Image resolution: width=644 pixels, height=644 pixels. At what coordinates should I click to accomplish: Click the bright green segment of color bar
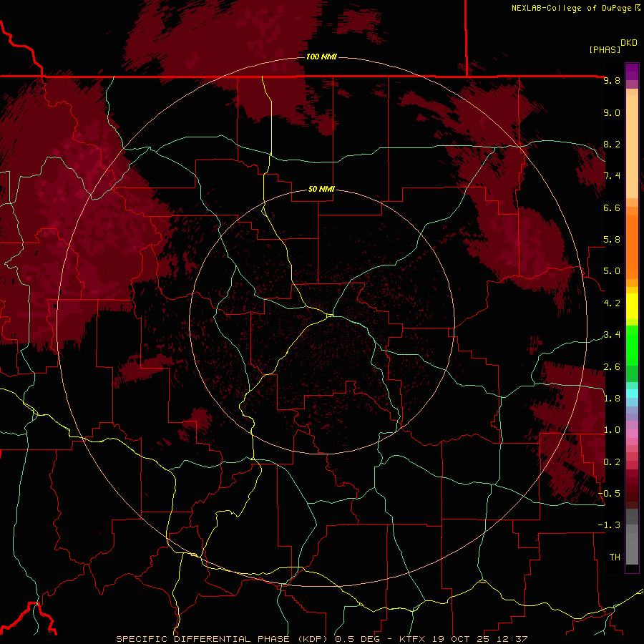(x=632, y=345)
